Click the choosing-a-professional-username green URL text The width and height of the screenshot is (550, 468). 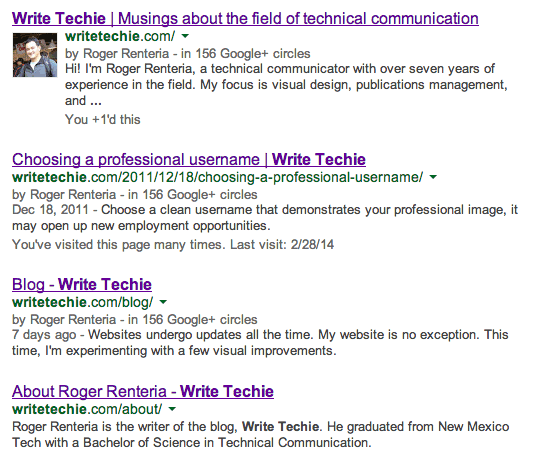[x=217, y=177]
